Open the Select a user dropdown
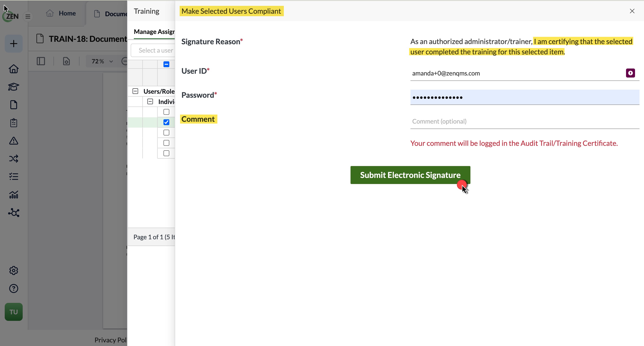The width and height of the screenshot is (644, 346). pyautogui.click(x=153, y=50)
